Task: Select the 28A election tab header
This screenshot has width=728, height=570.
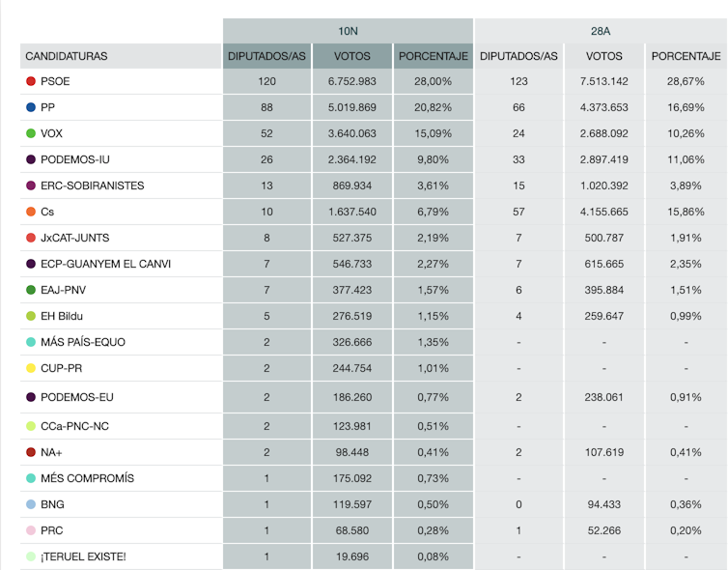Action: click(600, 31)
